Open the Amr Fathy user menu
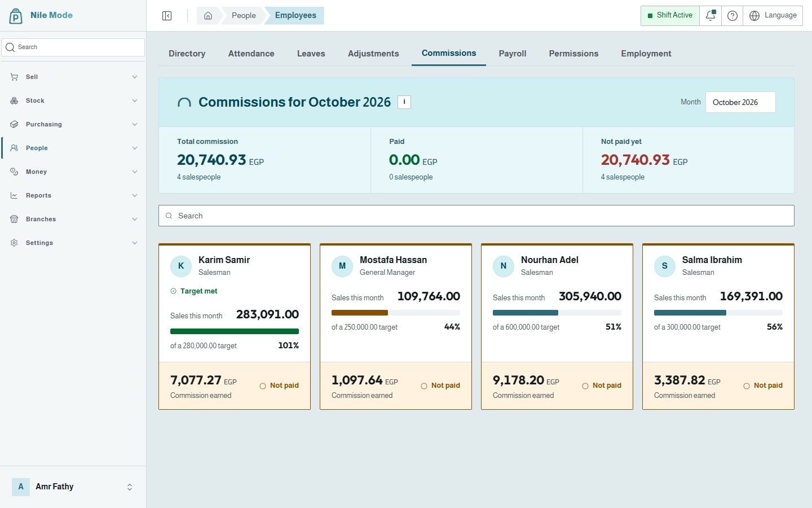This screenshot has width=812, height=508. (x=73, y=487)
